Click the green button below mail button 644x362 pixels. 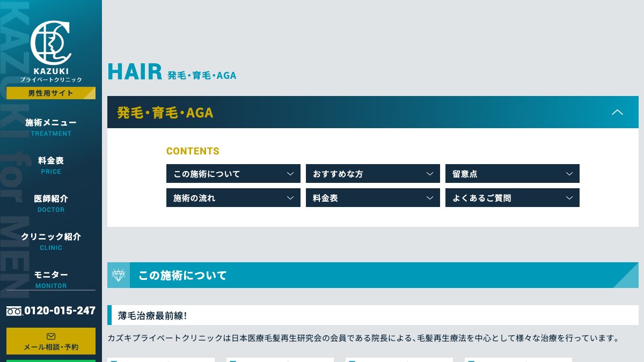coord(51,361)
